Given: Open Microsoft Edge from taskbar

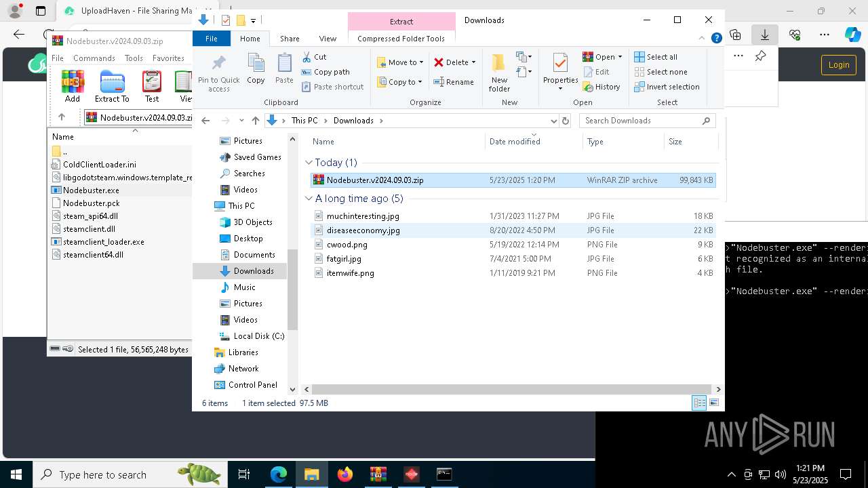Looking at the screenshot, I should click(x=279, y=474).
